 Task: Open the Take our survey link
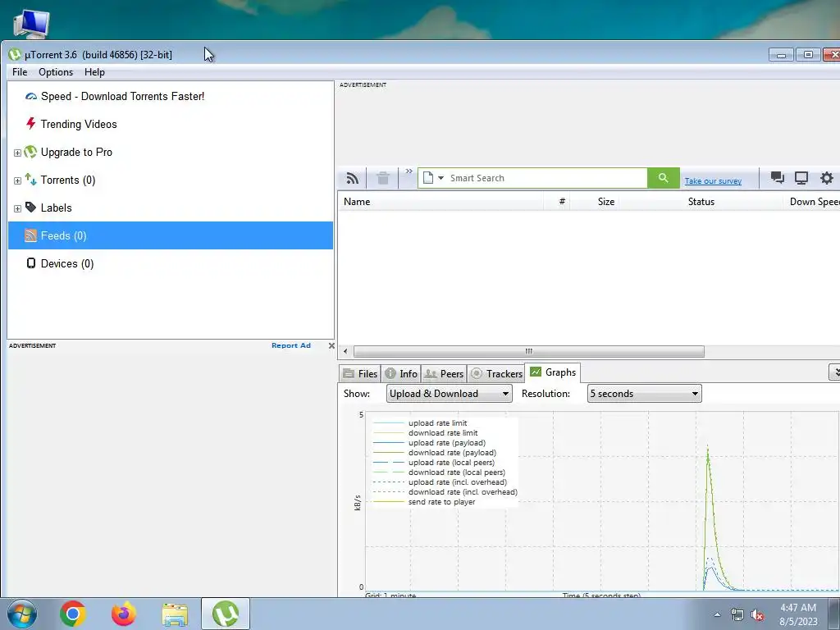[713, 181]
